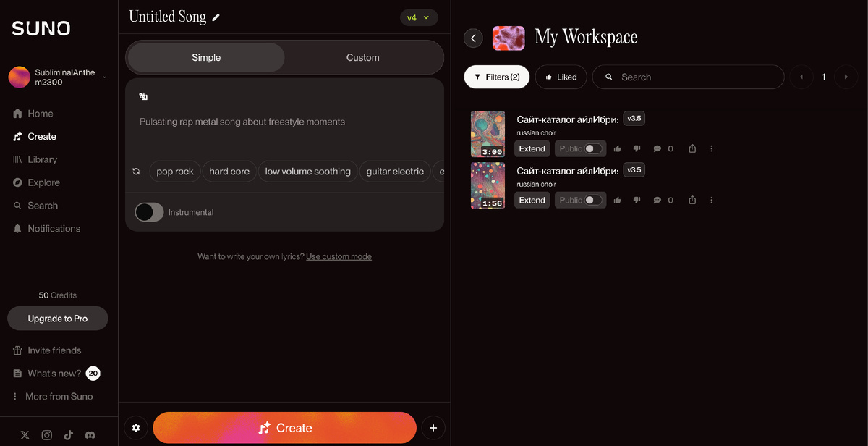Like the 3:00 song with thumbs up

[x=618, y=149]
